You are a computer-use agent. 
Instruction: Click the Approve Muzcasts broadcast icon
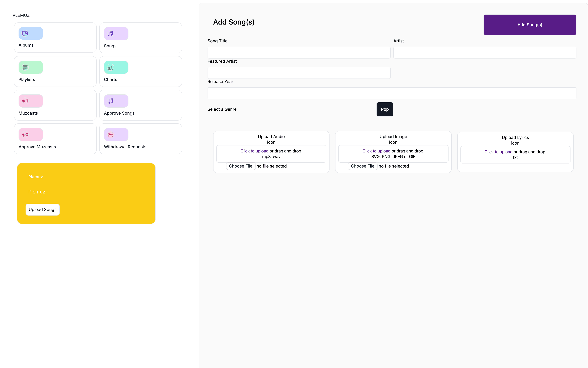coord(25,134)
